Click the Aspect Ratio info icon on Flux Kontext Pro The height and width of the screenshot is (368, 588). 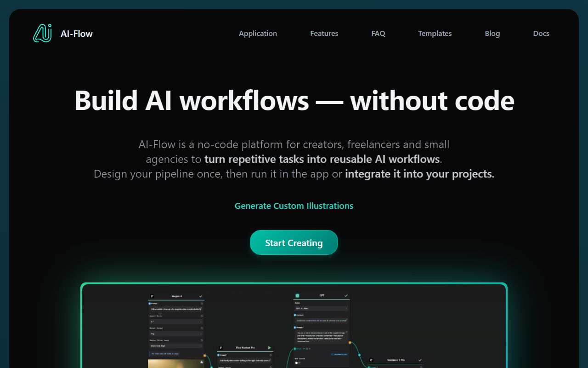coord(271,367)
